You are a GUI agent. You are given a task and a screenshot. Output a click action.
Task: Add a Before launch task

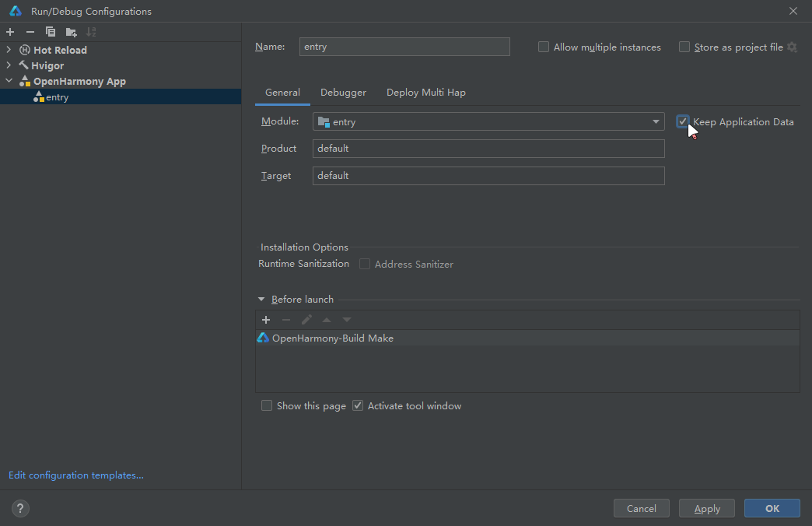click(x=266, y=320)
